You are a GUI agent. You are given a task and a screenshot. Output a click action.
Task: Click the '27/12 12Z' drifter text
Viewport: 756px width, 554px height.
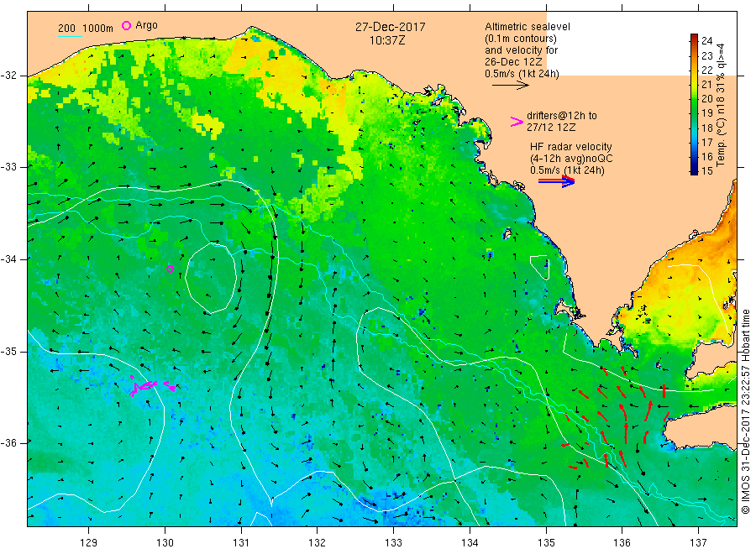(x=551, y=128)
